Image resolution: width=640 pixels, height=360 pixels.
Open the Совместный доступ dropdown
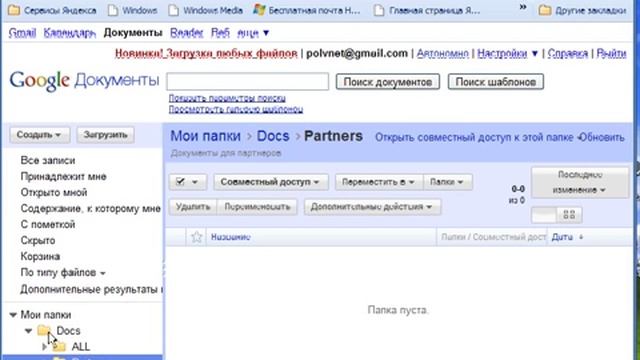point(270,182)
